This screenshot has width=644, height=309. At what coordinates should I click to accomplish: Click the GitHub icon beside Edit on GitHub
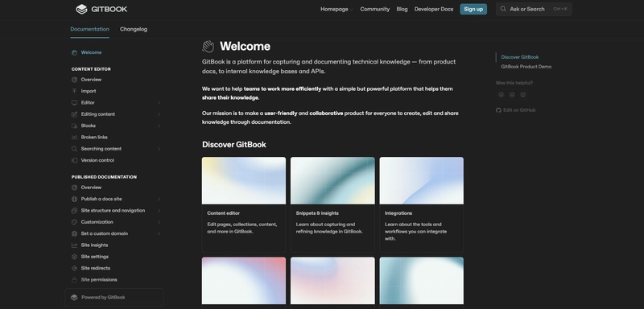click(498, 110)
